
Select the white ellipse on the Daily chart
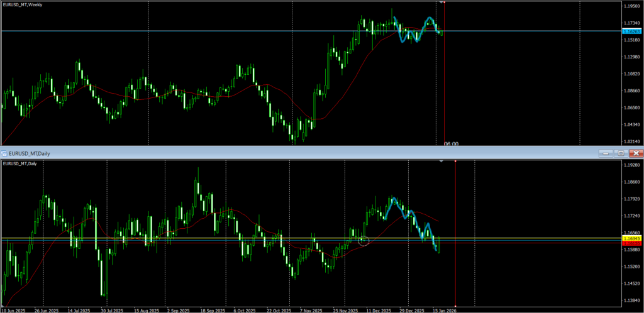(362, 240)
